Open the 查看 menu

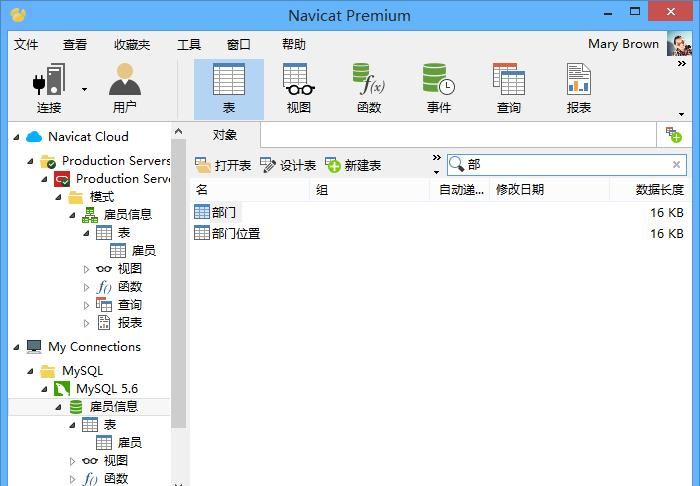pyautogui.click(x=75, y=44)
